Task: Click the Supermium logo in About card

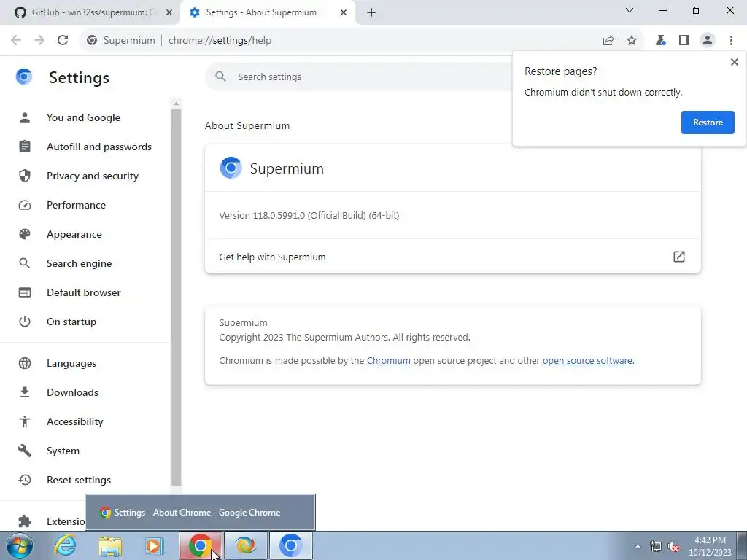Action: (231, 168)
